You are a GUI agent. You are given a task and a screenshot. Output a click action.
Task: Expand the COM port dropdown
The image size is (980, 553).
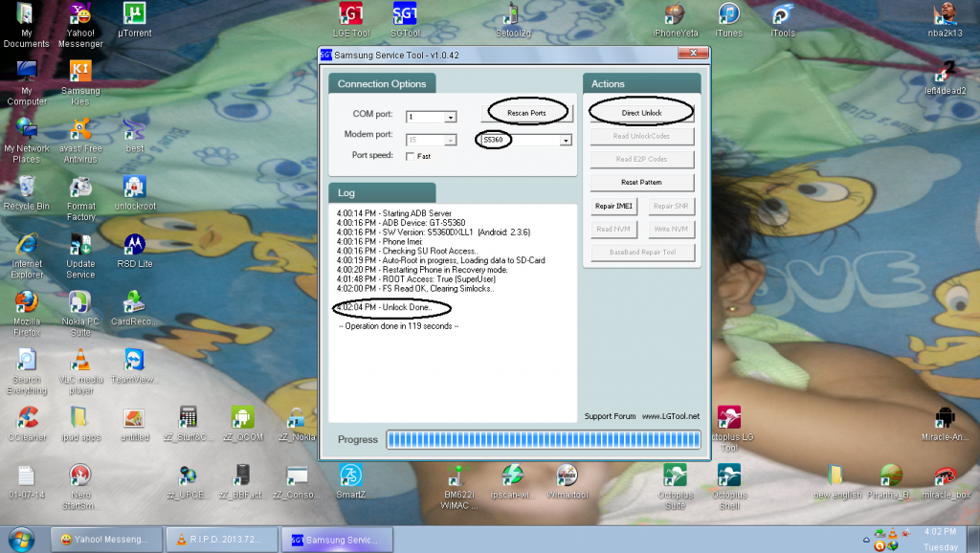pyautogui.click(x=450, y=117)
